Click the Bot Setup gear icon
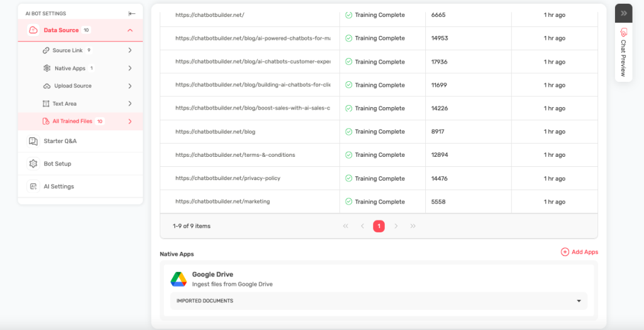 (33, 164)
